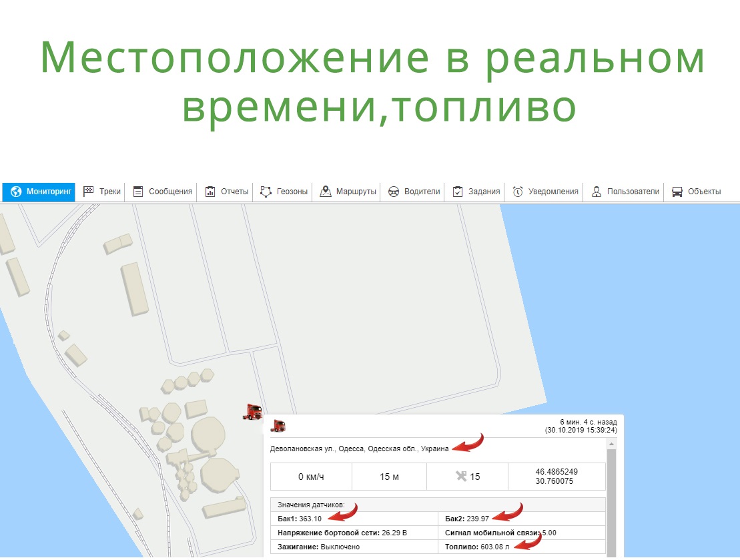
Task: Click the steering wheel Водители icon
Action: coord(393,192)
